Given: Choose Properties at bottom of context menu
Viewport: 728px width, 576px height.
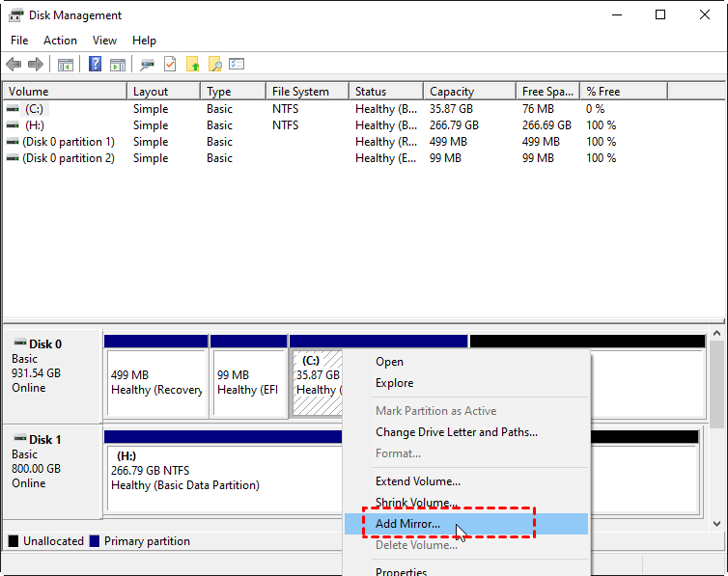Looking at the screenshot, I should pyautogui.click(x=466, y=571).
